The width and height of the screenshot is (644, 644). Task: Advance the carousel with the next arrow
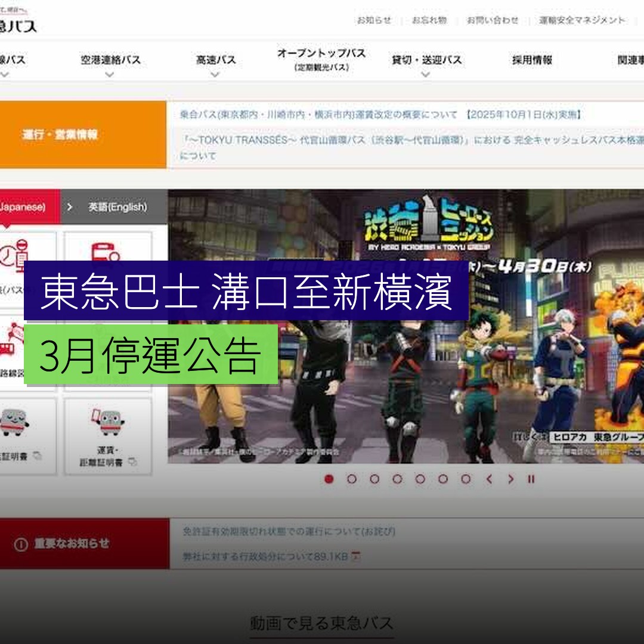coord(511,478)
